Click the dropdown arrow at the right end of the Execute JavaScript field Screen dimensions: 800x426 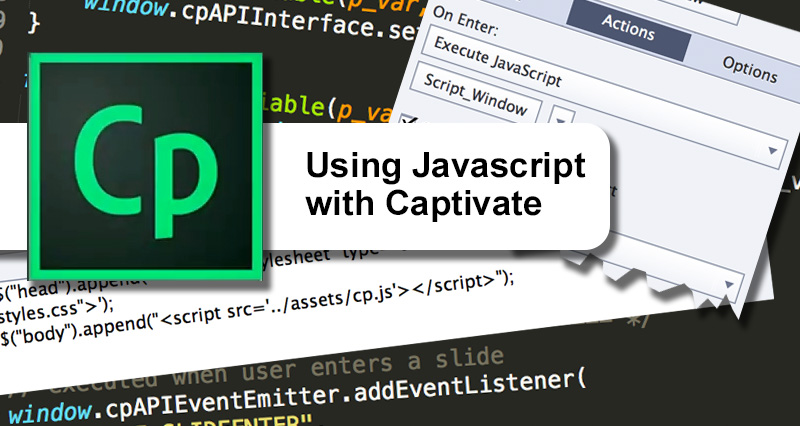772,151
